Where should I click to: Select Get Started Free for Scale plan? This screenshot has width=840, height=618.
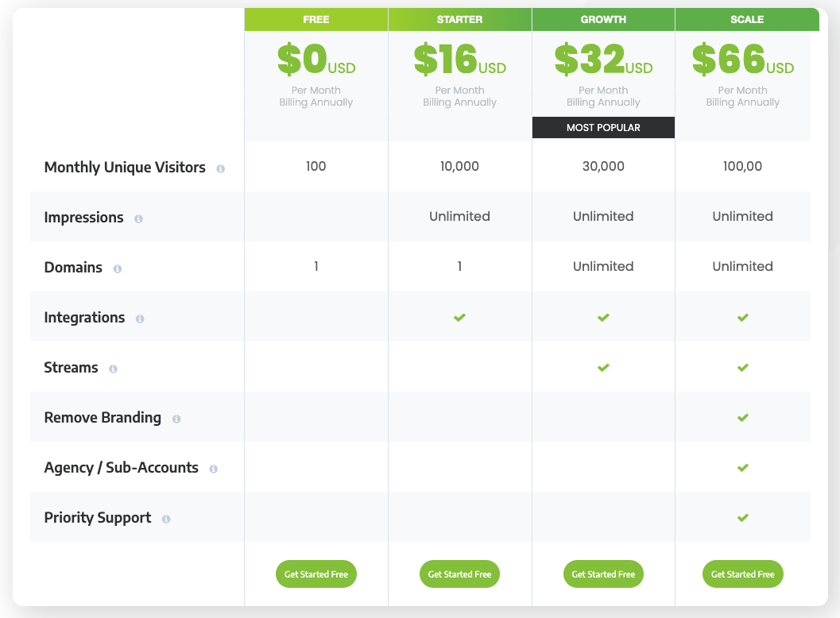(x=742, y=574)
